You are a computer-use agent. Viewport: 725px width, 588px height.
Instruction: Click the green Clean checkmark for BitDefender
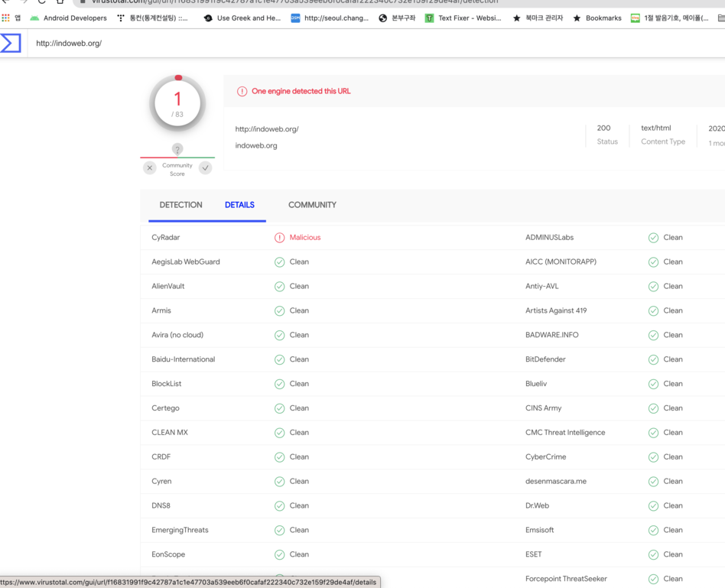[x=653, y=359]
